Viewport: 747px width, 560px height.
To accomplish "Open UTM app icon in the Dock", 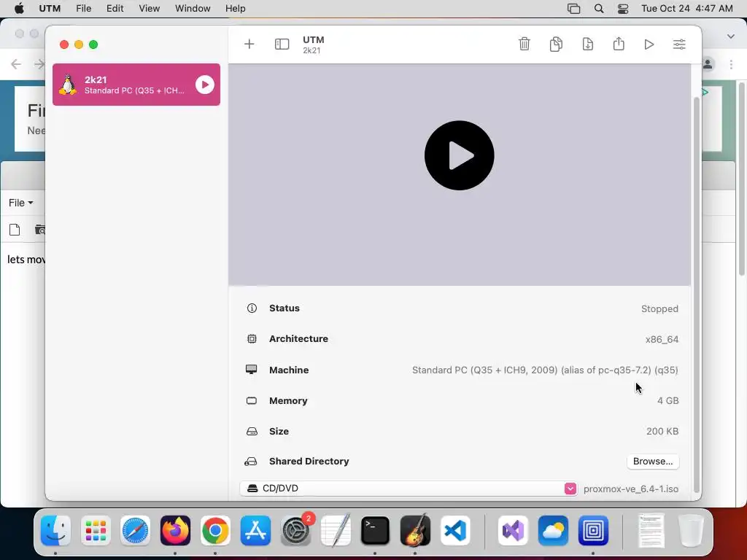I will point(593,531).
